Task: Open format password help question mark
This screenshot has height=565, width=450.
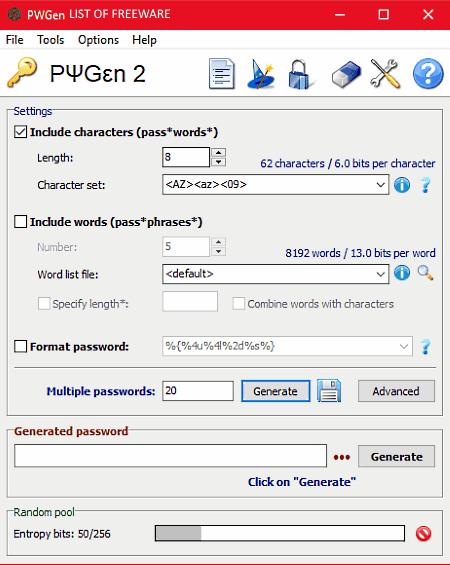Action: tap(426, 347)
